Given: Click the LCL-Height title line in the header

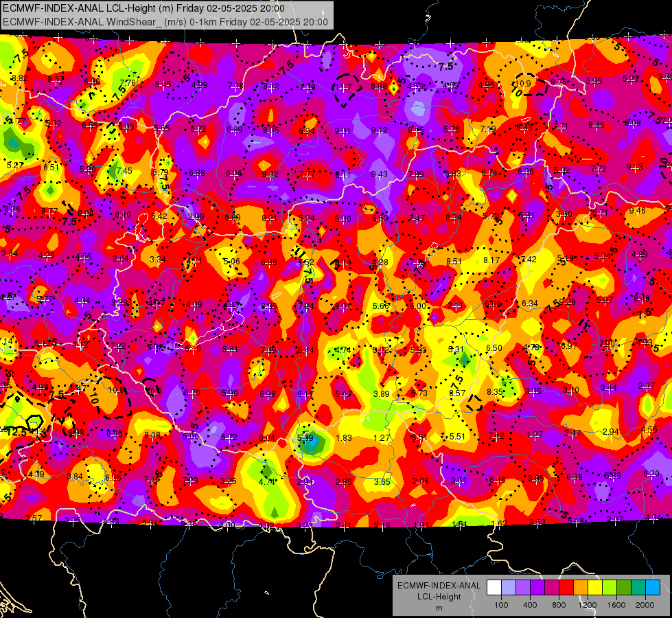Looking at the screenshot, I should [143, 8].
